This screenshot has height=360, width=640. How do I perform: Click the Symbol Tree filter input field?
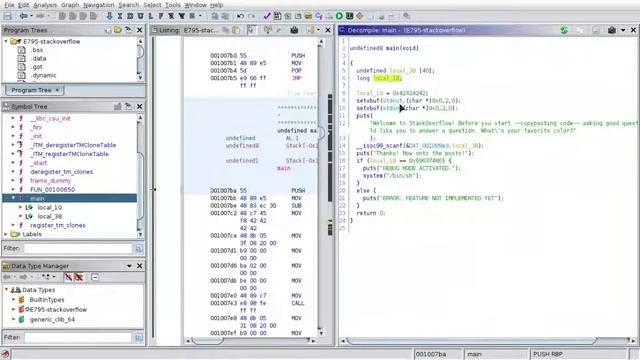[78, 248]
